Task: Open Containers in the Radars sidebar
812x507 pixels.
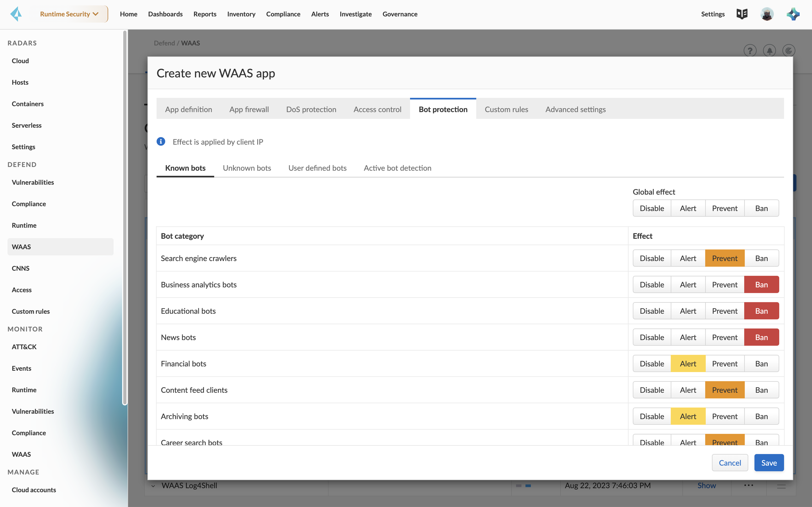Action: 28,104
